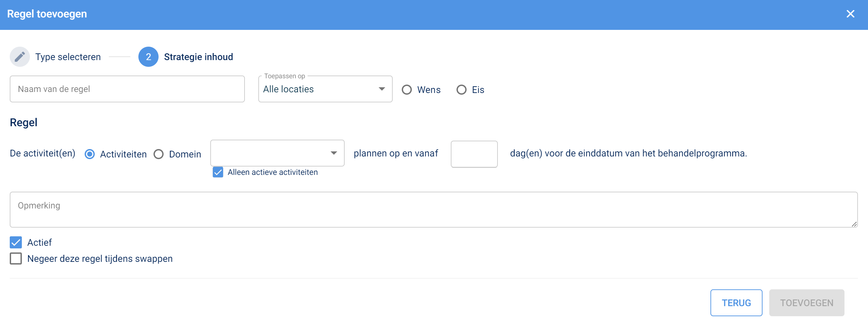The width and height of the screenshot is (868, 333).
Task: Open the Toepassen op dropdown arrow
Action: click(x=382, y=89)
